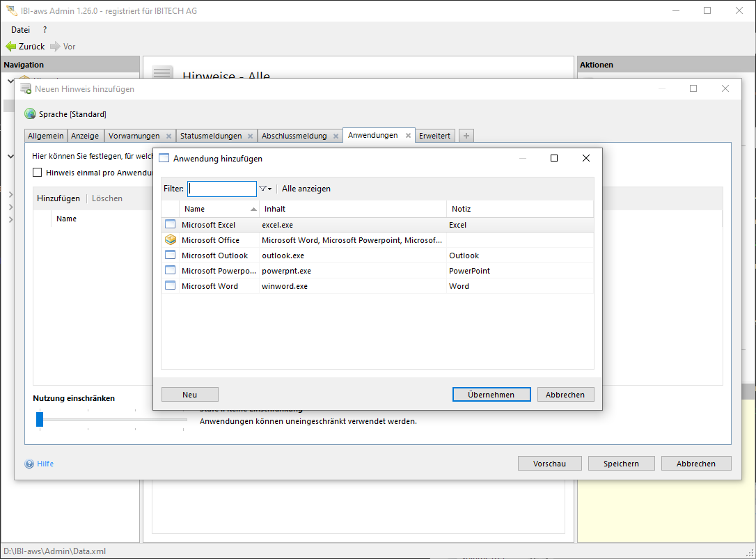The width and height of the screenshot is (756, 559).
Task: Click the blue Hilfe question mark icon
Action: [29, 464]
